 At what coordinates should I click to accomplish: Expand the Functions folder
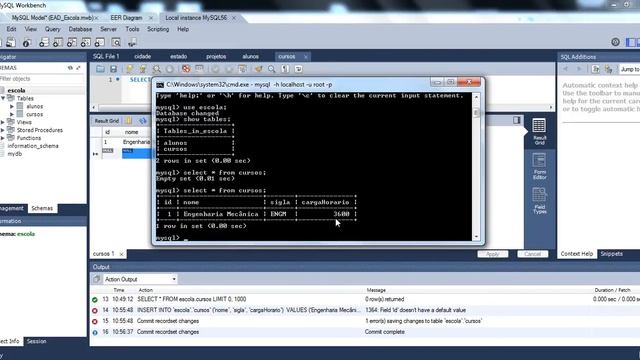point(3,138)
